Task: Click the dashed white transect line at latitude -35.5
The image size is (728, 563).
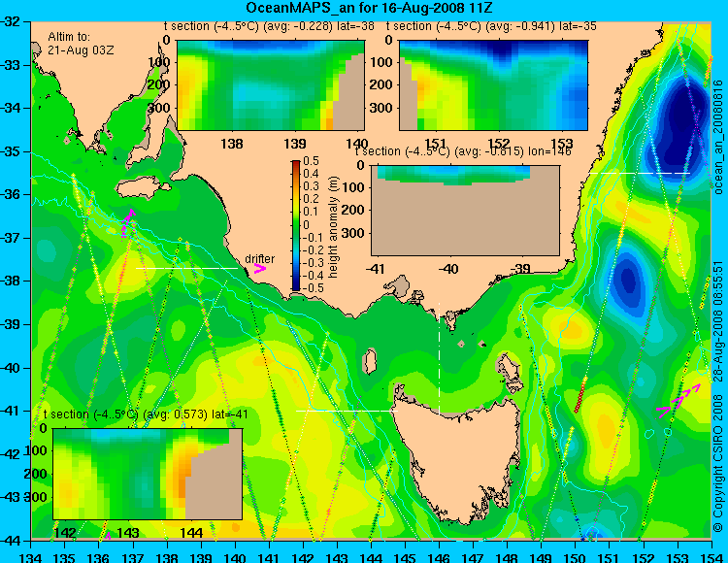Action: tap(640, 173)
